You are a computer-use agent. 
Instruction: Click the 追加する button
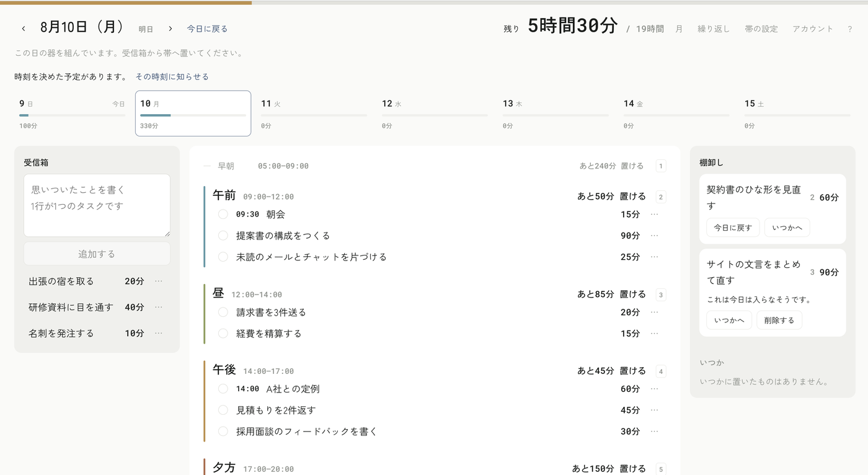coord(97,254)
